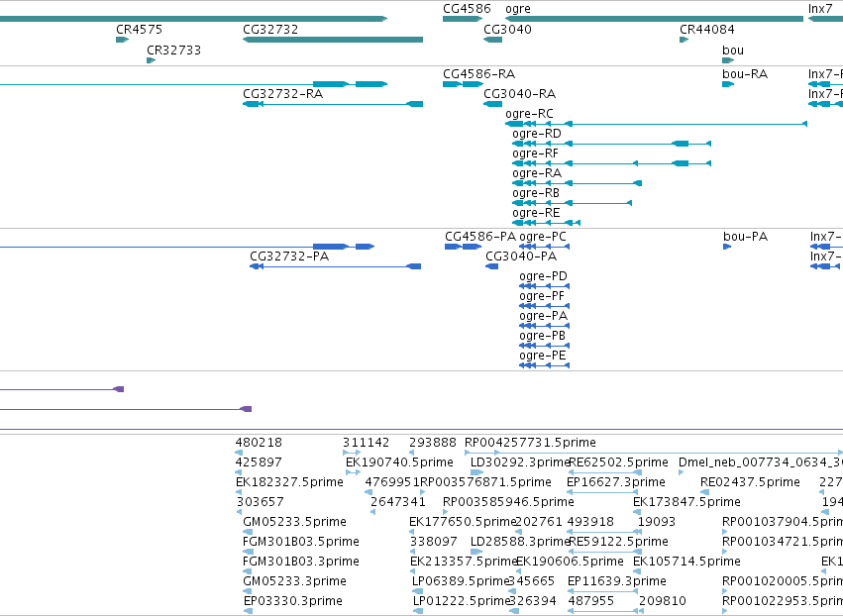This screenshot has height=616, width=843.
Task: Open the CG3040-RA transcript label
Action: [x=519, y=94]
